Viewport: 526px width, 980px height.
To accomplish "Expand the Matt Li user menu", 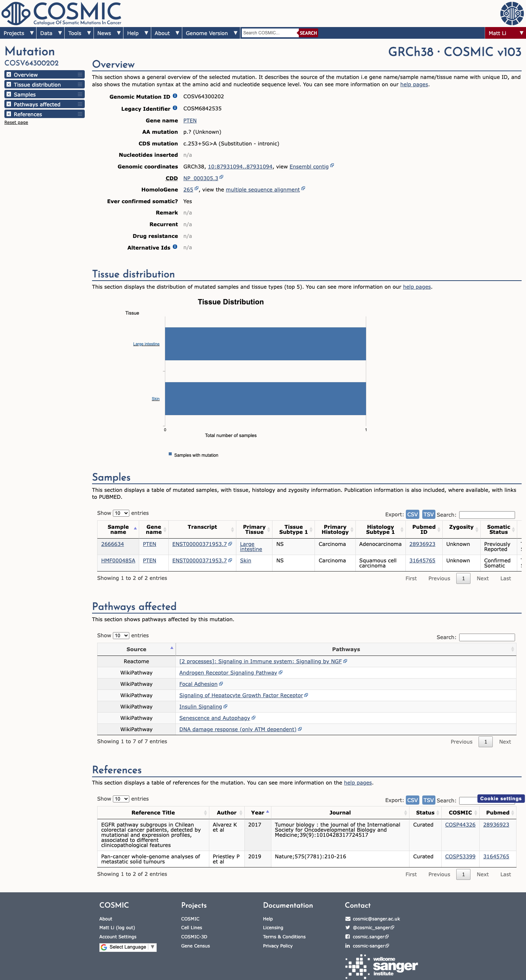I will [x=506, y=33].
